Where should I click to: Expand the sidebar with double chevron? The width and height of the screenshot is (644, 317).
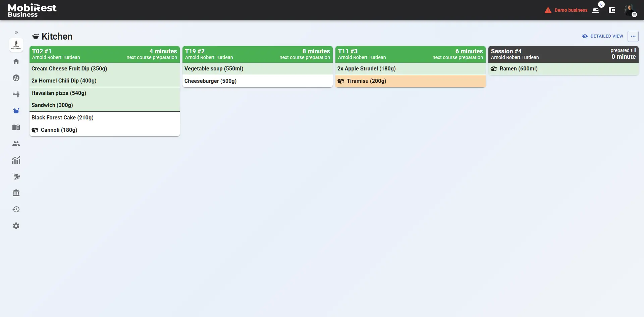pyautogui.click(x=16, y=33)
